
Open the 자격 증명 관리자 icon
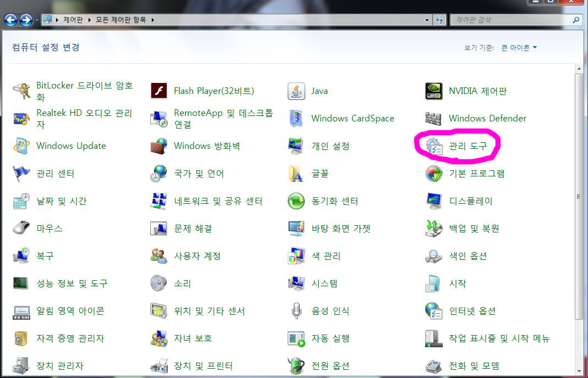21,338
